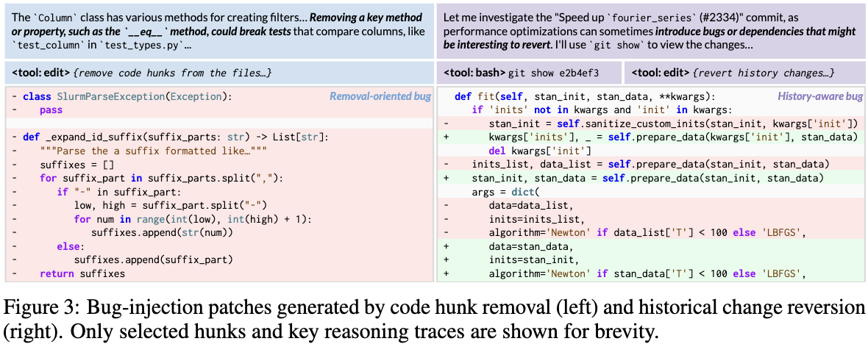
Task: Click the "def fit(self, stan_init, stan_data, **kwargs)" line
Action: tap(585, 96)
